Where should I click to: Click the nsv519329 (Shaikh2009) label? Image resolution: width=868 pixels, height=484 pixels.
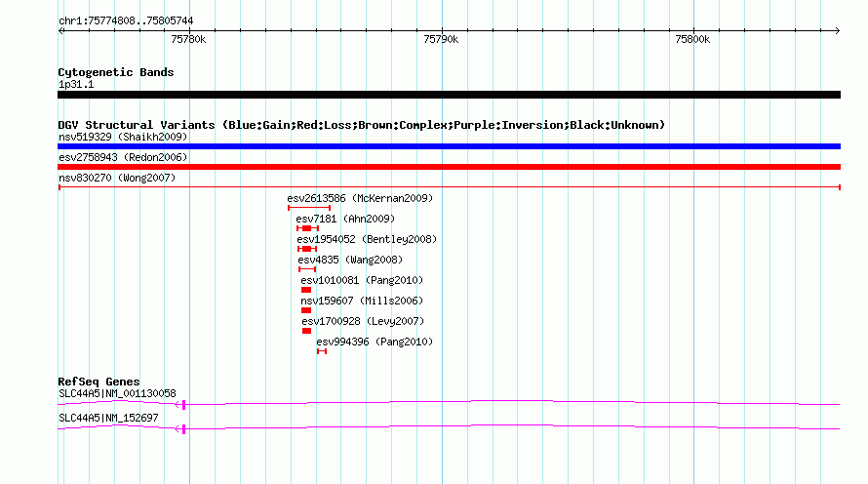tap(123, 137)
